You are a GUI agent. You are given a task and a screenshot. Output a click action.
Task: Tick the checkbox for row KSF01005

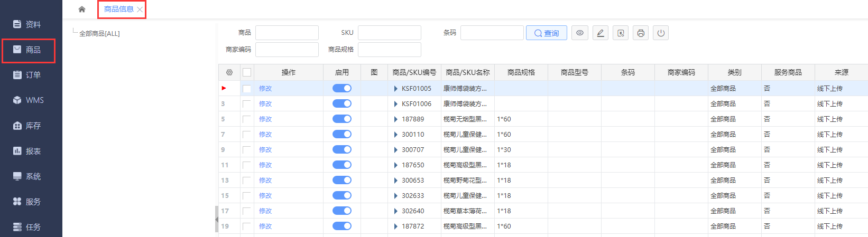247,89
